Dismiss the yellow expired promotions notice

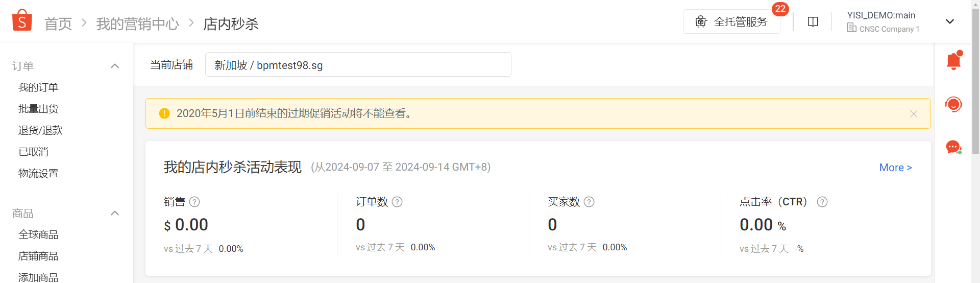pos(914,114)
